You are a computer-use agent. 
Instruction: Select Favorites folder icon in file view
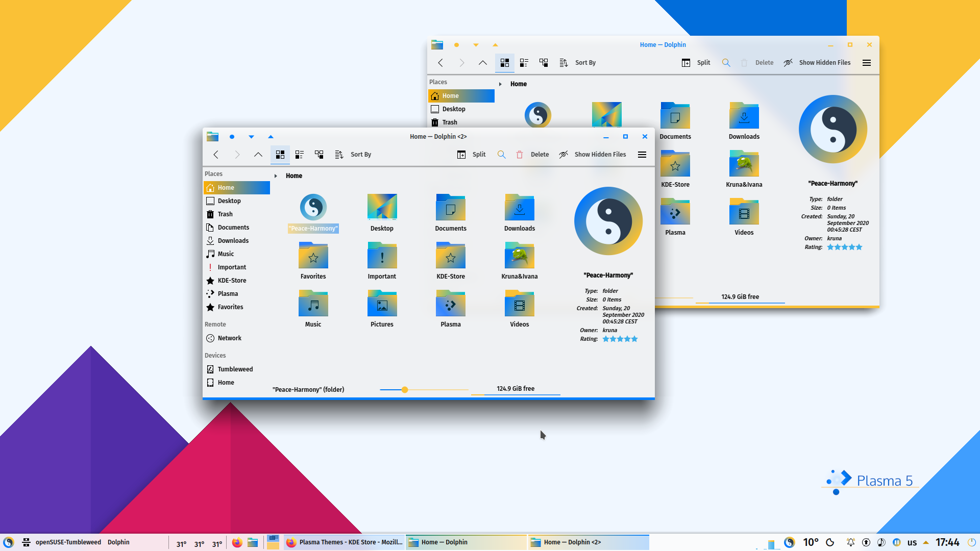(313, 261)
